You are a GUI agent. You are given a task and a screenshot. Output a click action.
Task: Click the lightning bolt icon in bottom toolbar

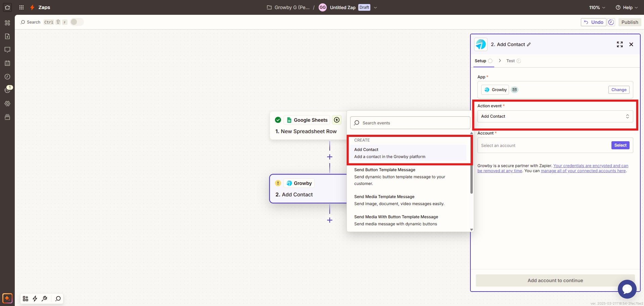tap(35, 299)
